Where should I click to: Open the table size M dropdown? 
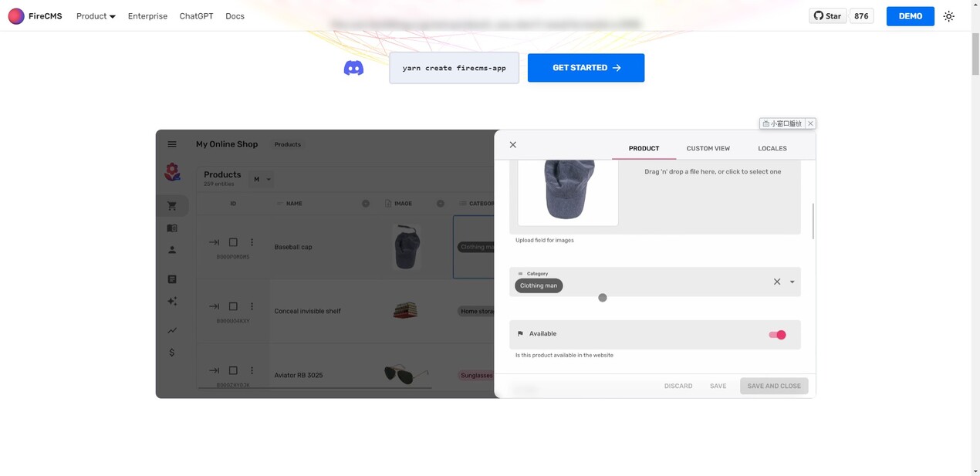coord(262,180)
